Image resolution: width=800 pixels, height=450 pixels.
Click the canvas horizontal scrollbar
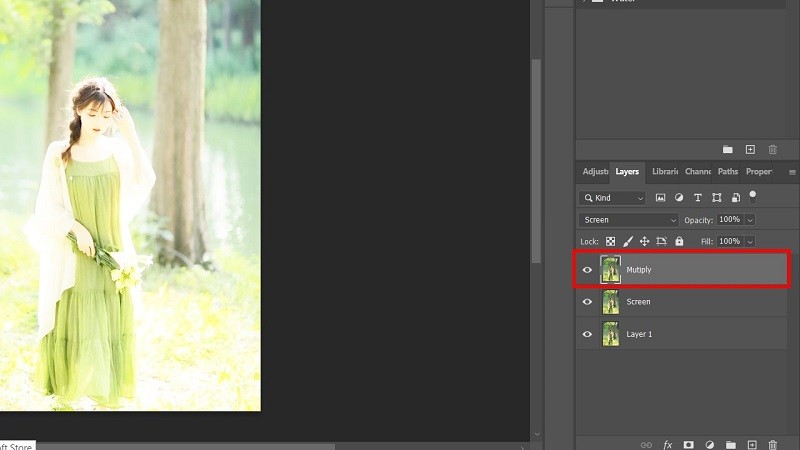[186, 447]
